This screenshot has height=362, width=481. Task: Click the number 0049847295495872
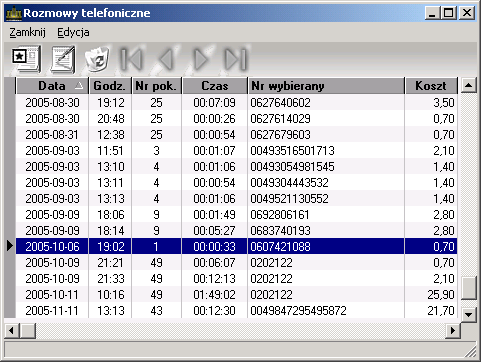(298, 311)
